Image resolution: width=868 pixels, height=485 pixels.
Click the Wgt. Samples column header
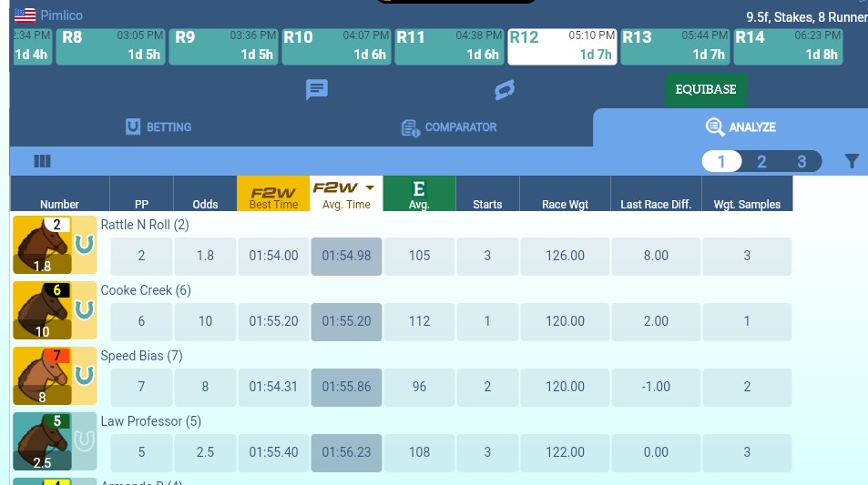(748, 194)
